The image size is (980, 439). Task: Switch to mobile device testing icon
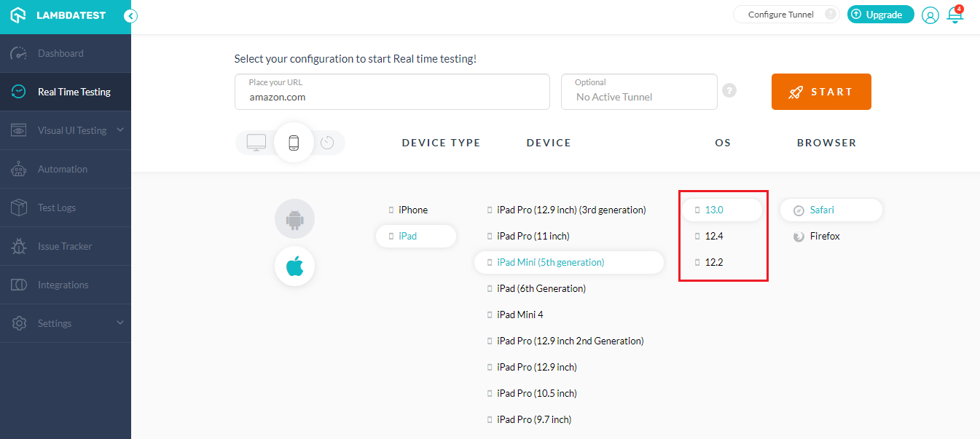[294, 143]
